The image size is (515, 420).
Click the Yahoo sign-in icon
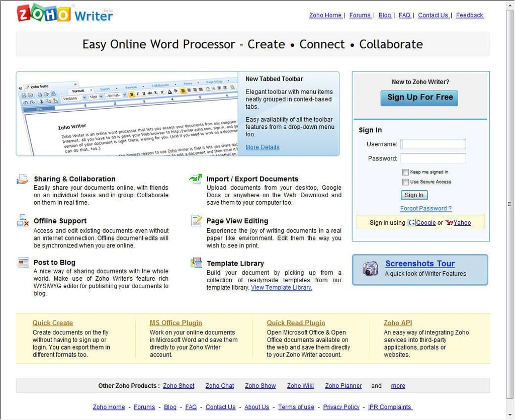(449, 223)
